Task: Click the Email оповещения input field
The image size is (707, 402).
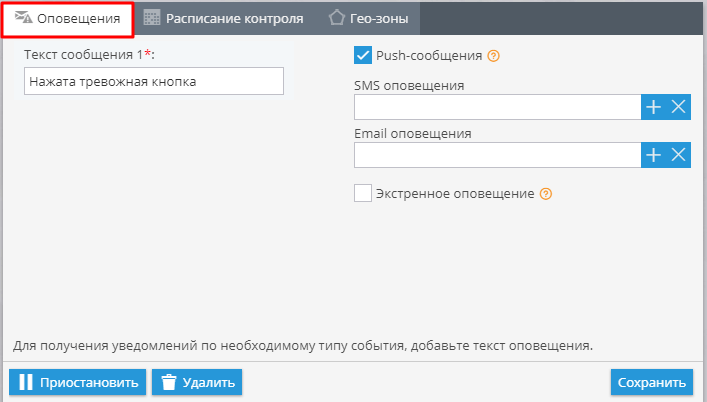Action: [x=497, y=155]
